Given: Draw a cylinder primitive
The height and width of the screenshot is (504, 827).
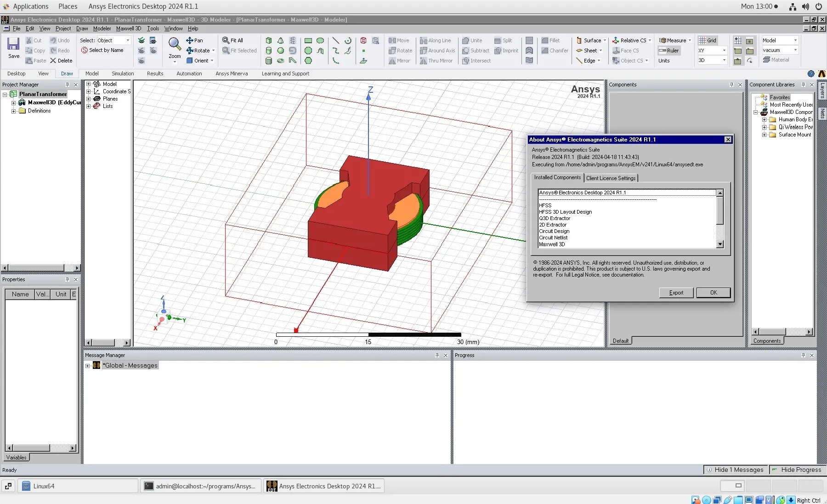Looking at the screenshot, I should pyautogui.click(x=269, y=51).
